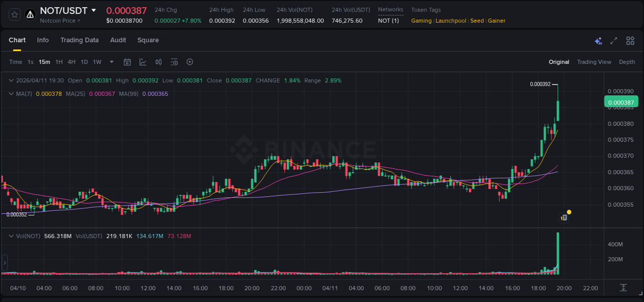
Task: Click the MA(25) indicator label
Action: coord(76,94)
